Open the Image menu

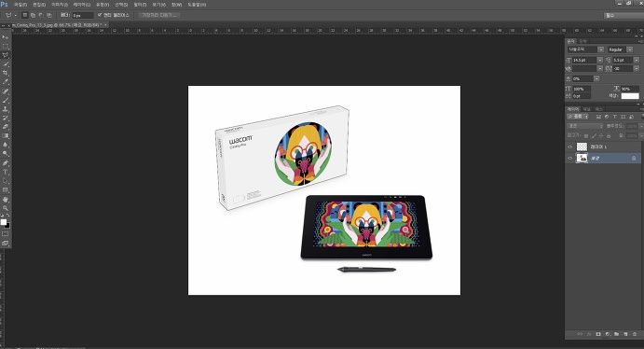click(60, 5)
